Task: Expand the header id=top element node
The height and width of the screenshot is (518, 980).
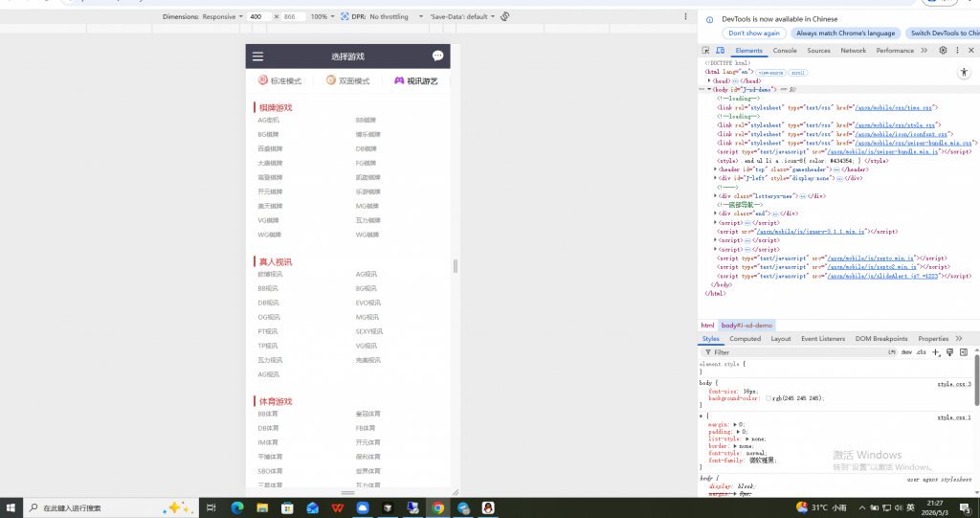Action: coord(716,169)
